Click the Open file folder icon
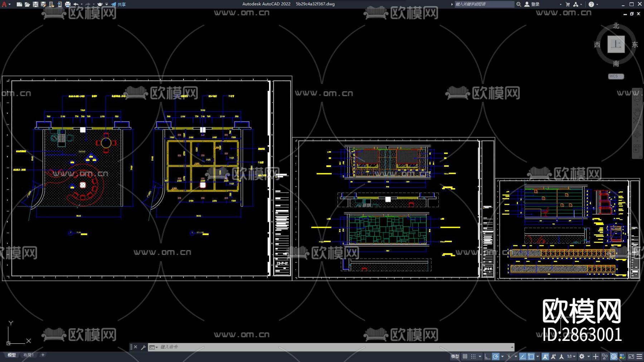 [x=27, y=4]
